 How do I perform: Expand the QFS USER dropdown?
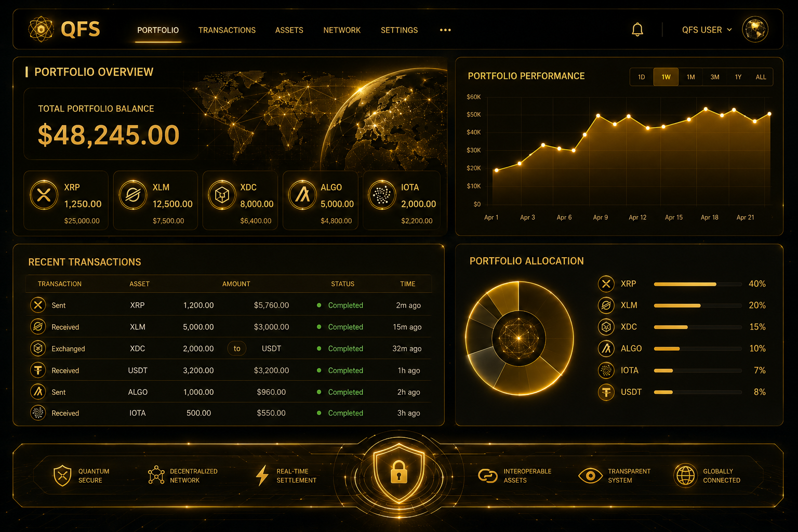(x=707, y=30)
